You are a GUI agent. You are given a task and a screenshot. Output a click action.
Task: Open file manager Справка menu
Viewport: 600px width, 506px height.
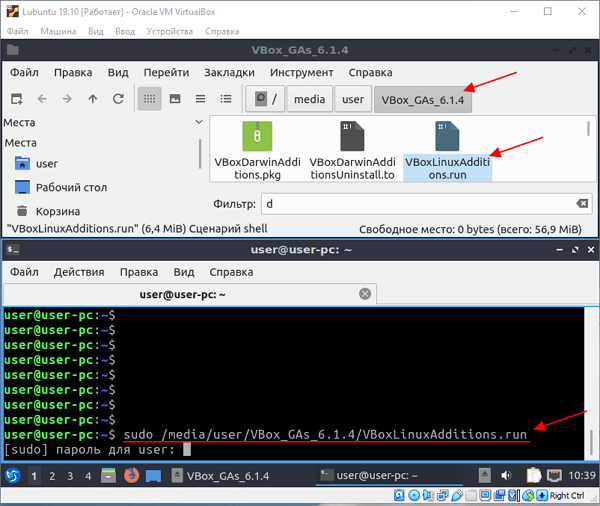370,72
